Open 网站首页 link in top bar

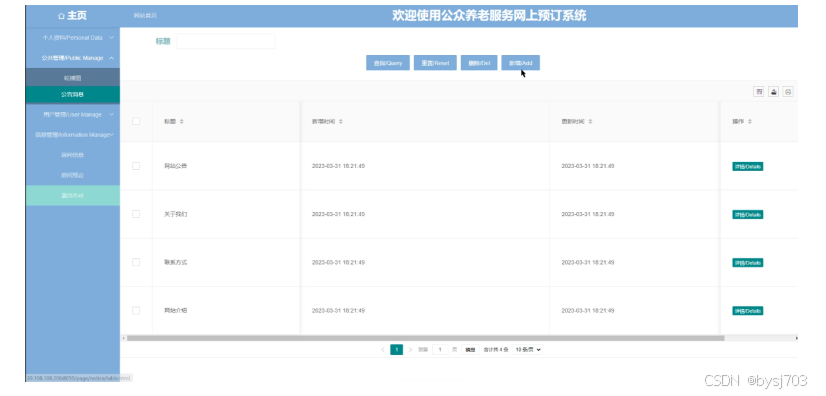pyautogui.click(x=145, y=16)
